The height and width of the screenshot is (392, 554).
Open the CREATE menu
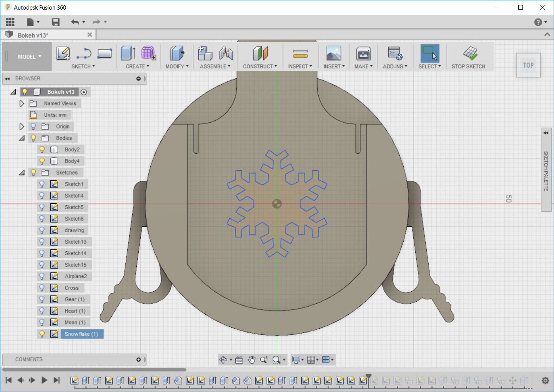[x=137, y=66]
